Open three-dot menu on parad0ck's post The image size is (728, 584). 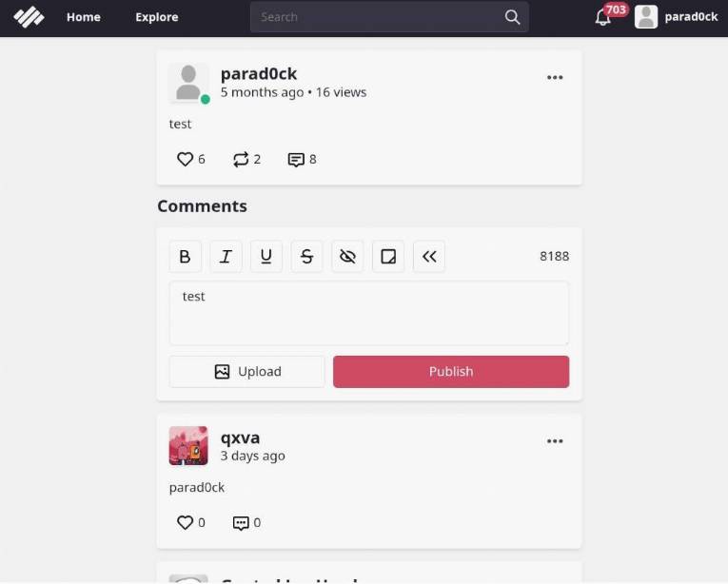(555, 78)
